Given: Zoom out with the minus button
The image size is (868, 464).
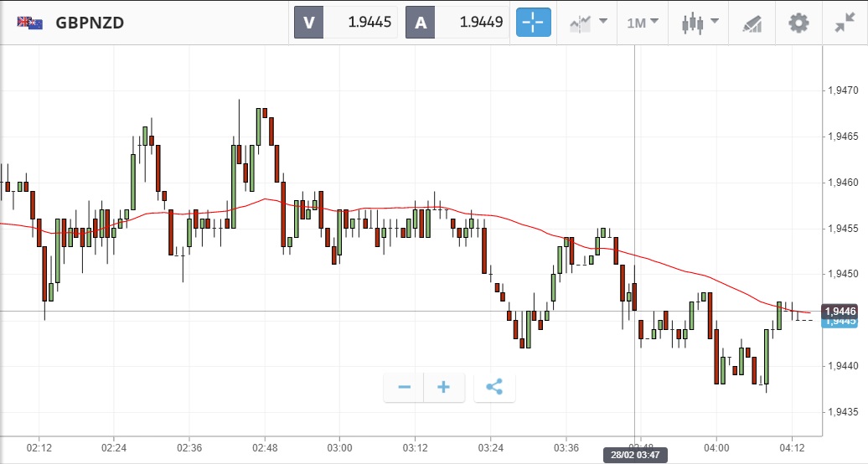Looking at the screenshot, I should [404, 387].
